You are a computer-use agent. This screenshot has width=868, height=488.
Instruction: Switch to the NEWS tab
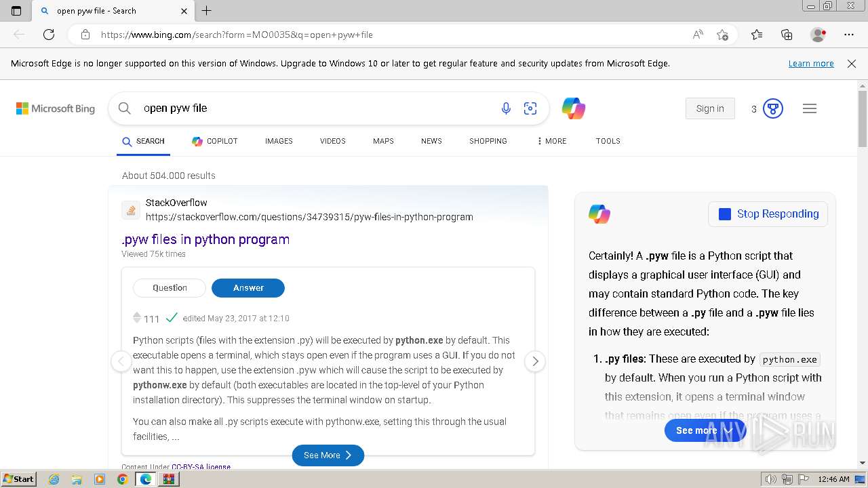(x=431, y=141)
